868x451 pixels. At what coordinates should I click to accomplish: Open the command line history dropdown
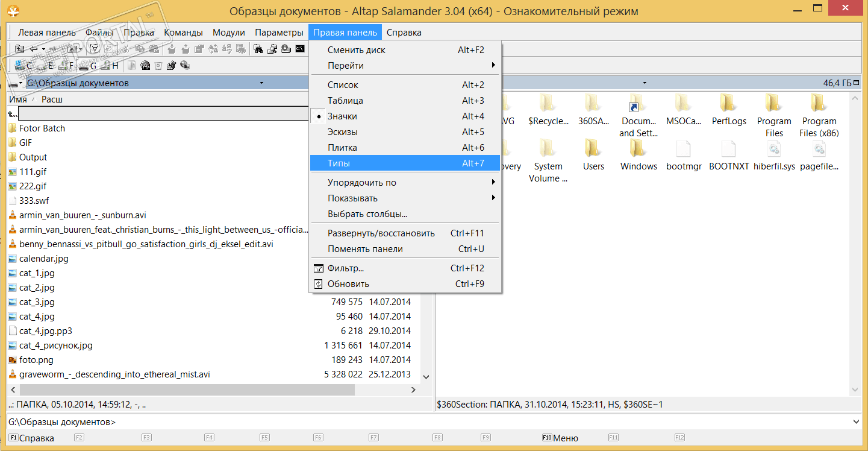tap(857, 422)
